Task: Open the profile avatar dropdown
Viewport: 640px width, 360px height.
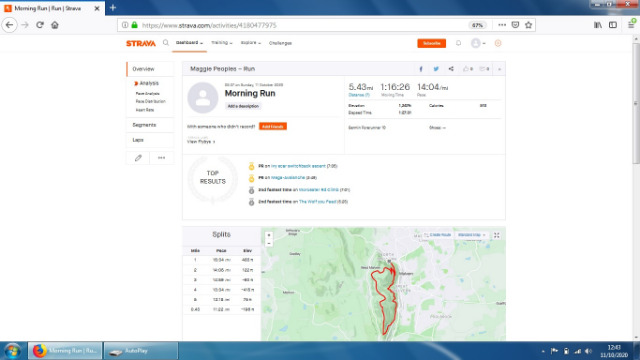Action: click(478, 43)
